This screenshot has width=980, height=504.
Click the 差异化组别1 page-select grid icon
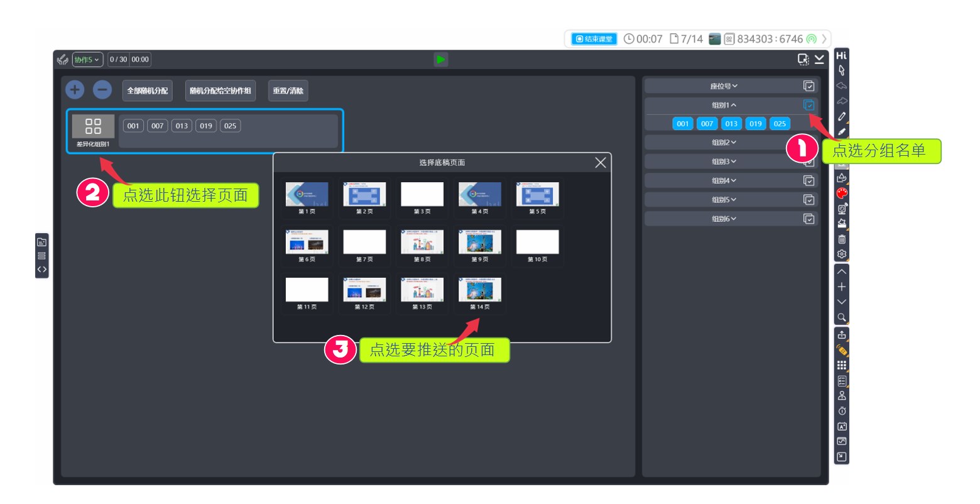point(93,126)
